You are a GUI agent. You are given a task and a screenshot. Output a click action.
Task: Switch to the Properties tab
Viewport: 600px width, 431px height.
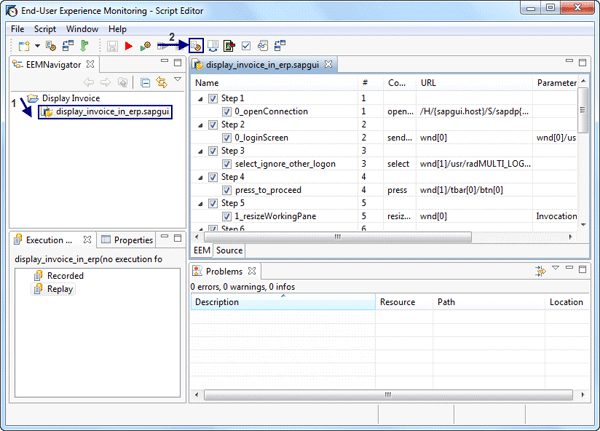pyautogui.click(x=132, y=240)
